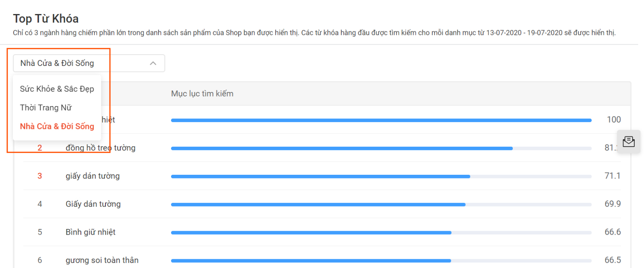Click the full search bar scoring 100
This screenshot has height=268, width=644.
click(381, 120)
